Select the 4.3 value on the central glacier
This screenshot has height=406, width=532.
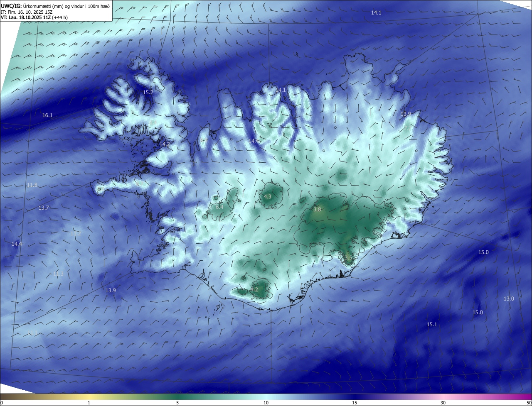(268, 196)
